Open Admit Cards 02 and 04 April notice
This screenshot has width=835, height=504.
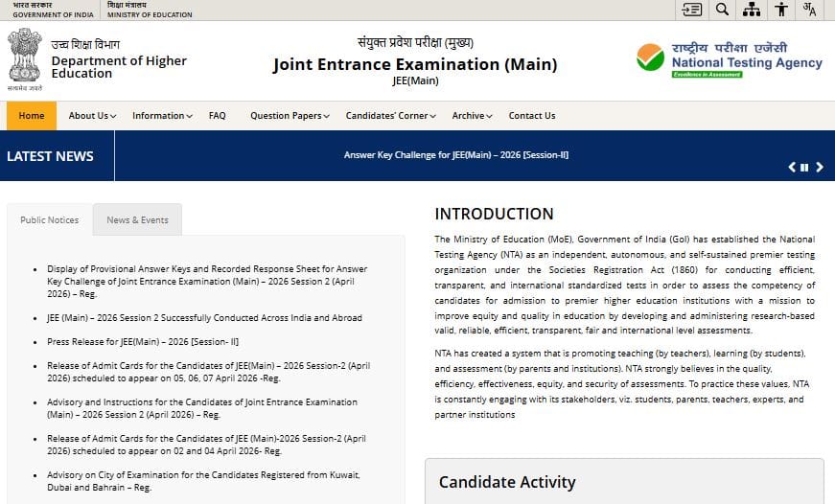pyautogui.click(x=206, y=445)
